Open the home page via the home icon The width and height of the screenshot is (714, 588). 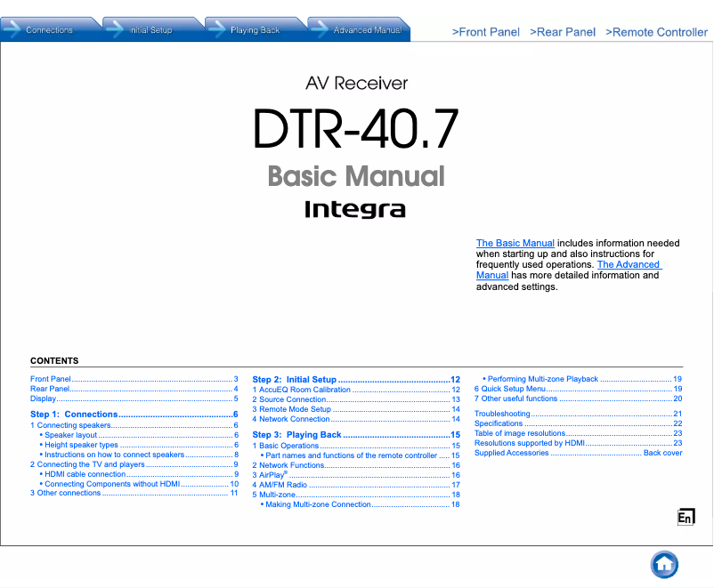(x=664, y=565)
